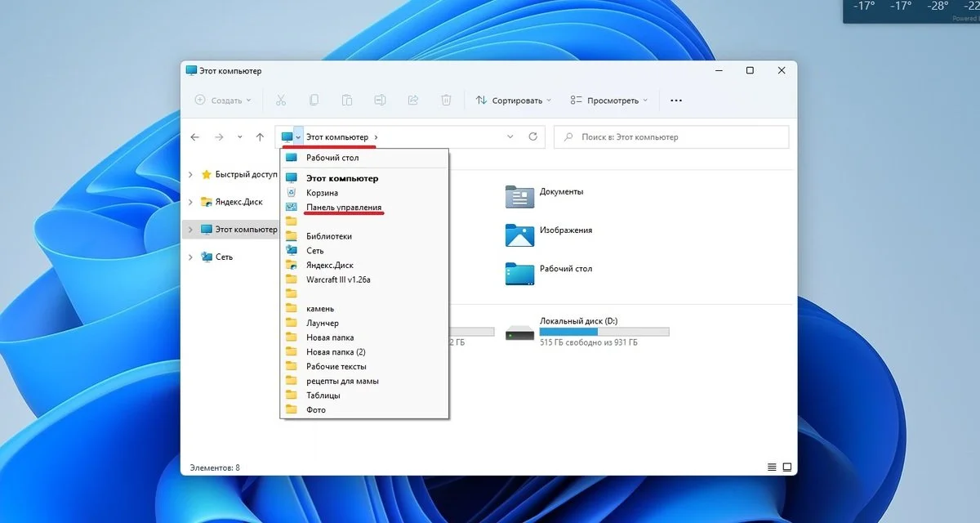
Task: Click the Delete trash icon
Action: click(x=446, y=101)
